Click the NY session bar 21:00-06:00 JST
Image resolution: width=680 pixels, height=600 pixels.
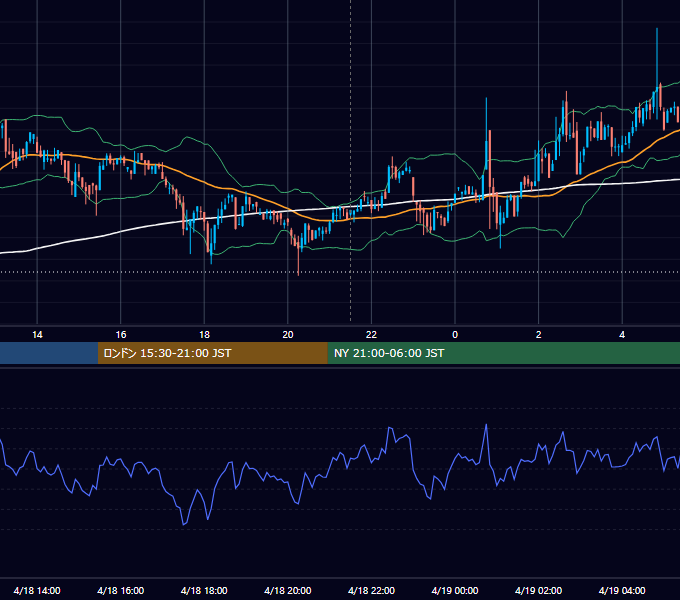[x=503, y=353]
